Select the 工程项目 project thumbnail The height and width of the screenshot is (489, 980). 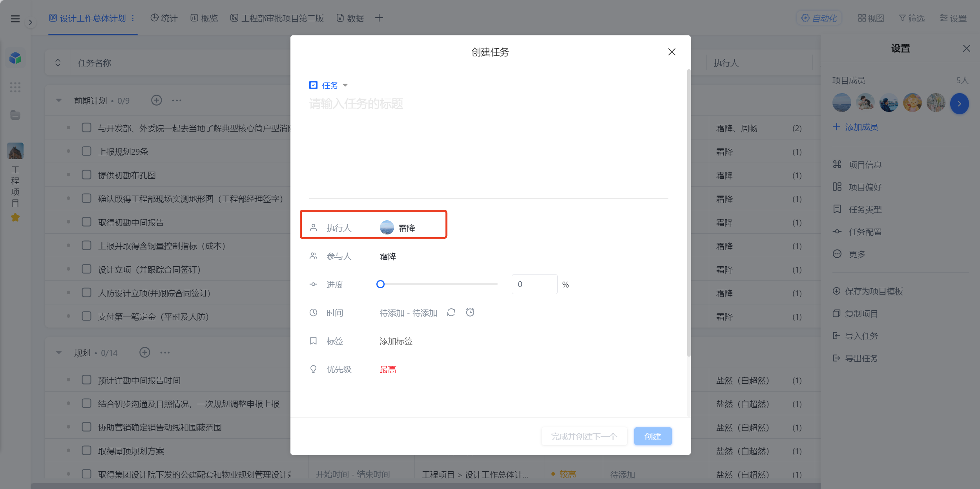(15, 151)
